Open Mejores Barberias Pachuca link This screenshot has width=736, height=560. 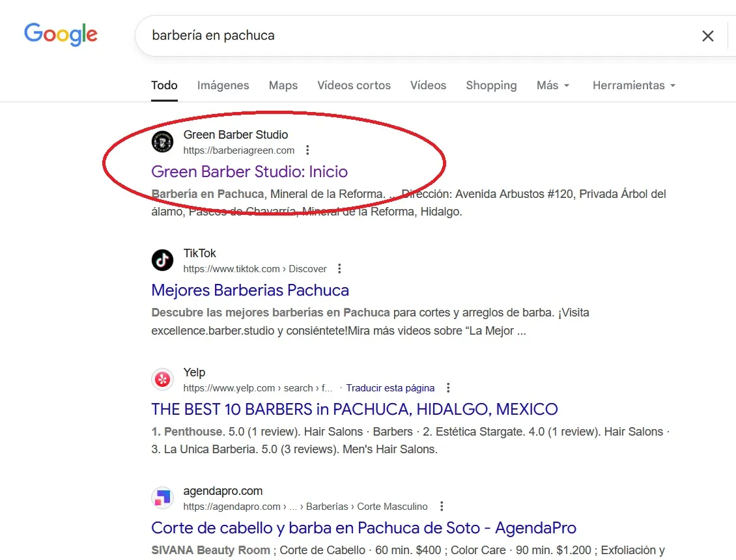[x=250, y=290]
